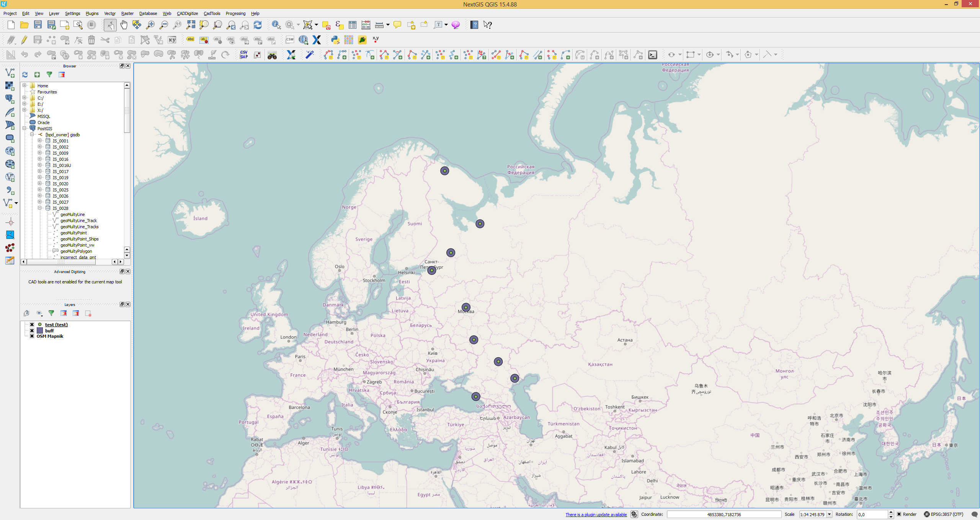Add PostGIS layer elephant icon in sidebar
The image size is (980, 520).
point(10,99)
